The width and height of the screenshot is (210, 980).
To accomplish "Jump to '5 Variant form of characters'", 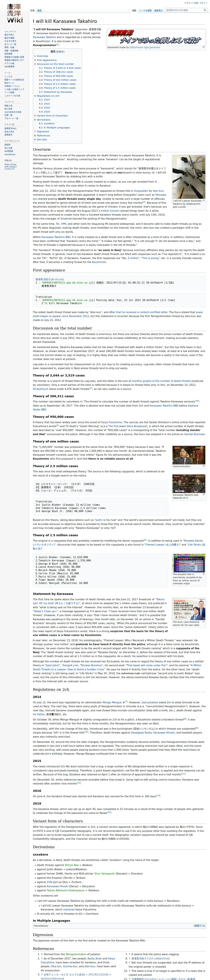I will tap(51, 116).
